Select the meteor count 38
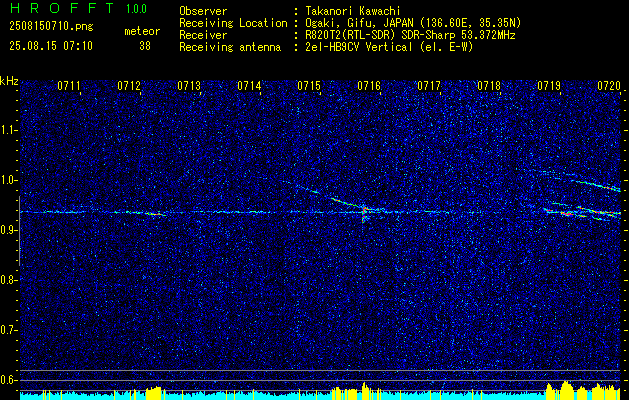This screenshot has width=629, height=400. [145, 46]
